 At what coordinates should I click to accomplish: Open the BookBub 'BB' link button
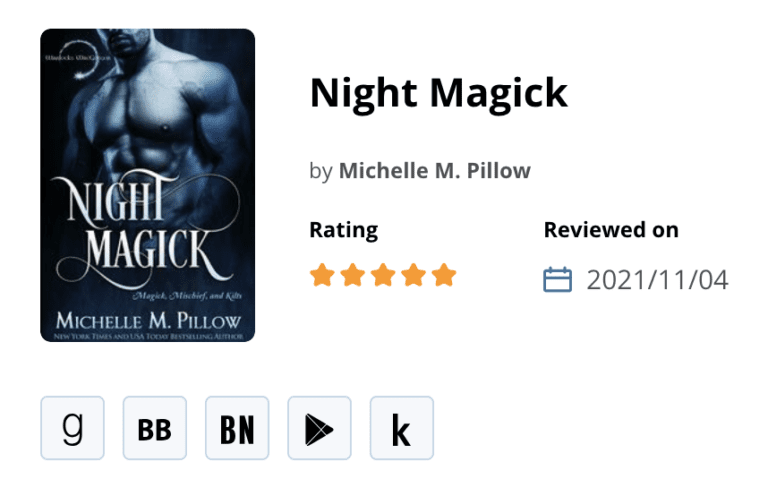pyautogui.click(x=155, y=428)
